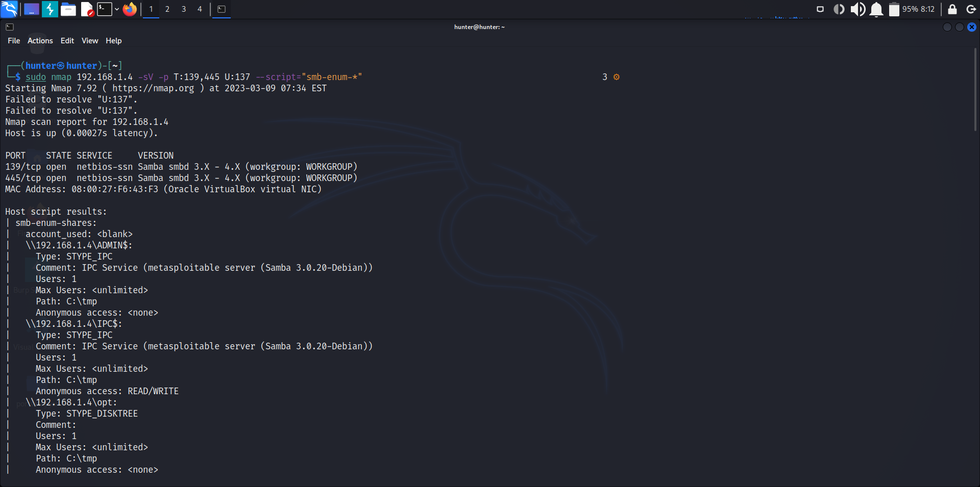The height and width of the screenshot is (487, 980).
Task: Click the \\192.168.1.4\IPC$ share line
Action: [74, 324]
